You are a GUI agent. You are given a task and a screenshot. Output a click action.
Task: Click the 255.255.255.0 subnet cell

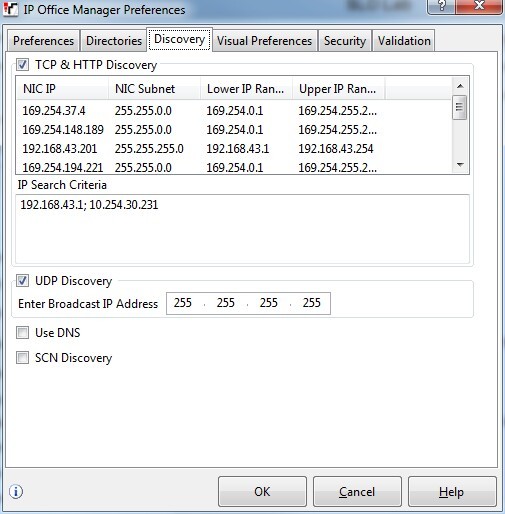pos(149,148)
